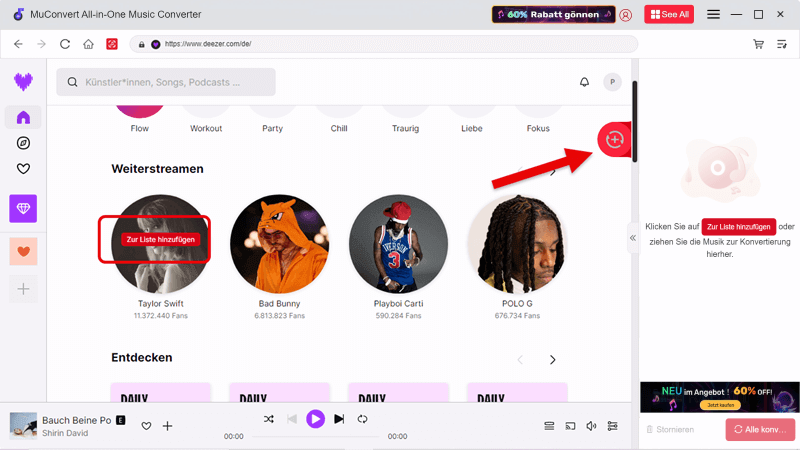Viewport: 800px width, 450px height.
Task: Click the Deezer search field
Action: coord(166,82)
